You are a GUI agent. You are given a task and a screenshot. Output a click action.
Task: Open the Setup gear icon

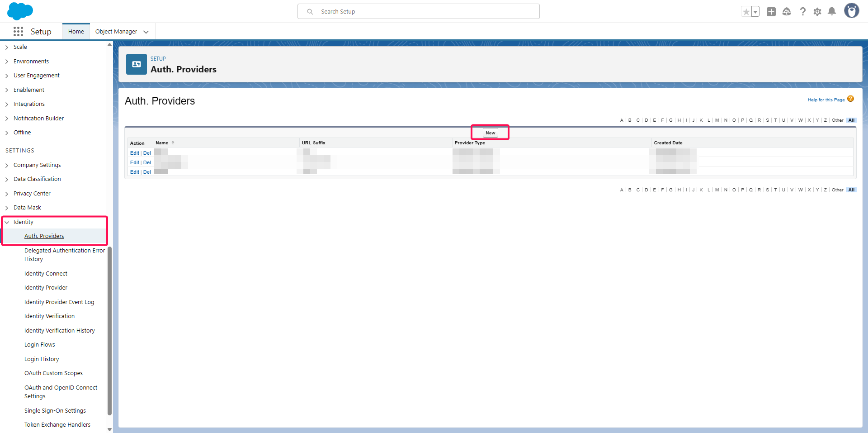817,12
